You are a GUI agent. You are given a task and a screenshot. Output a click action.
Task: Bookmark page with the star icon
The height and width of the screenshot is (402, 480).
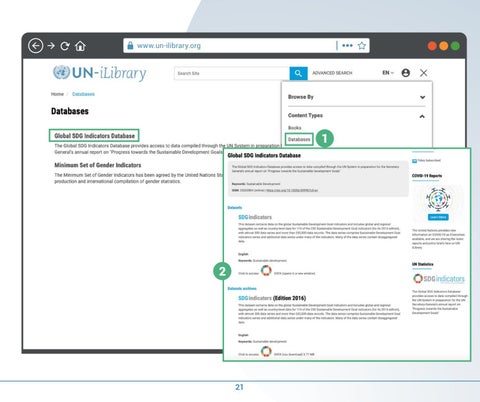[362, 45]
